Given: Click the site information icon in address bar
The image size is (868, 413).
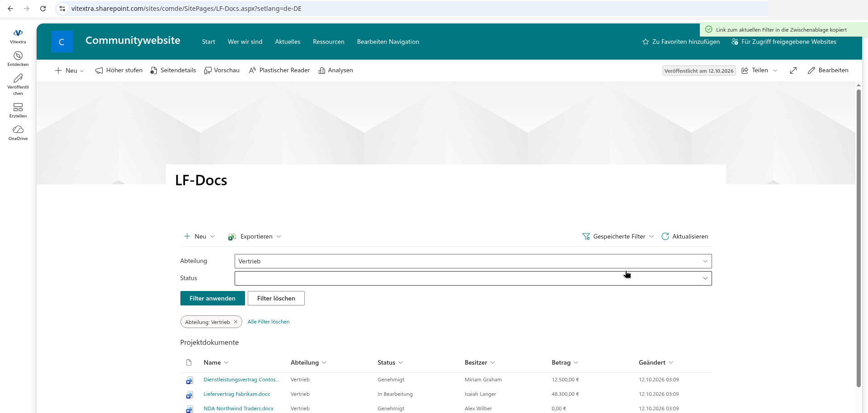Looking at the screenshot, I should [62, 9].
